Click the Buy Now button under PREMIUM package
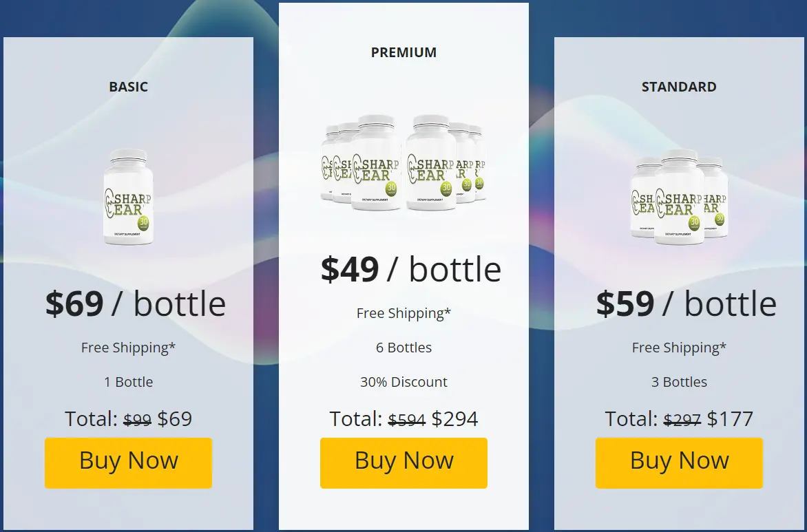 (403, 462)
